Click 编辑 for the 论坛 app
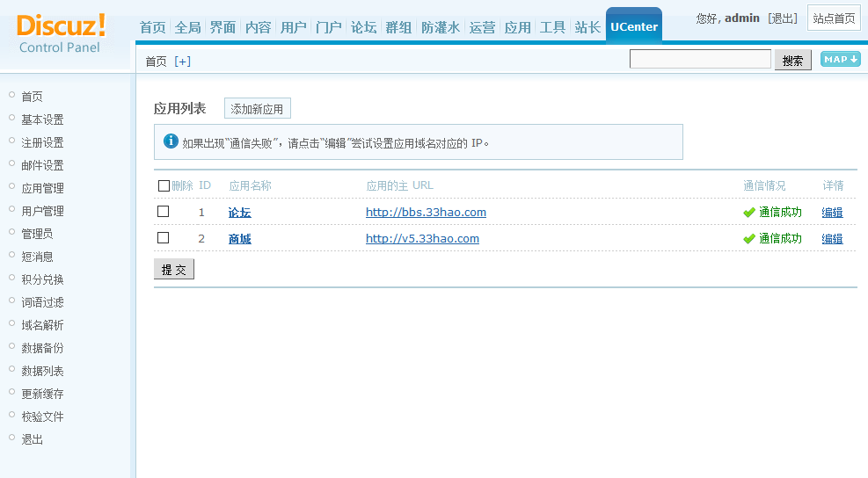This screenshot has height=478, width=868. (x=832, y=213)
